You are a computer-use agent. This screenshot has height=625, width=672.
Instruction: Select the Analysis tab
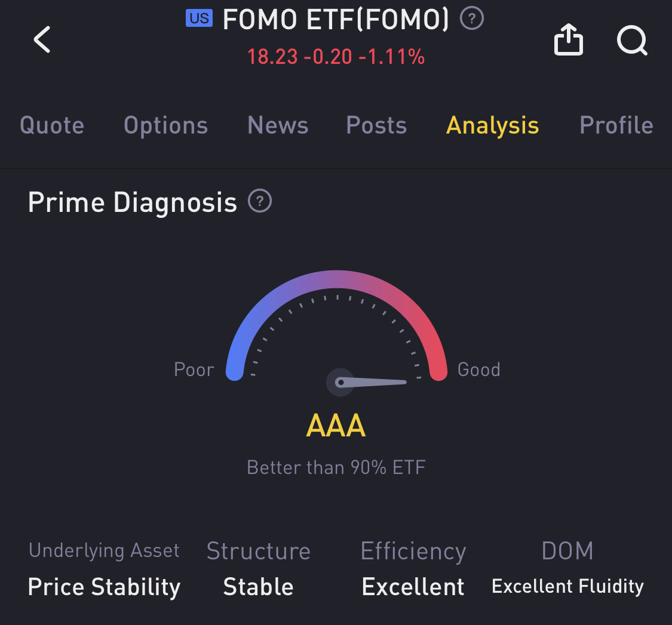[x=492, y=125]
